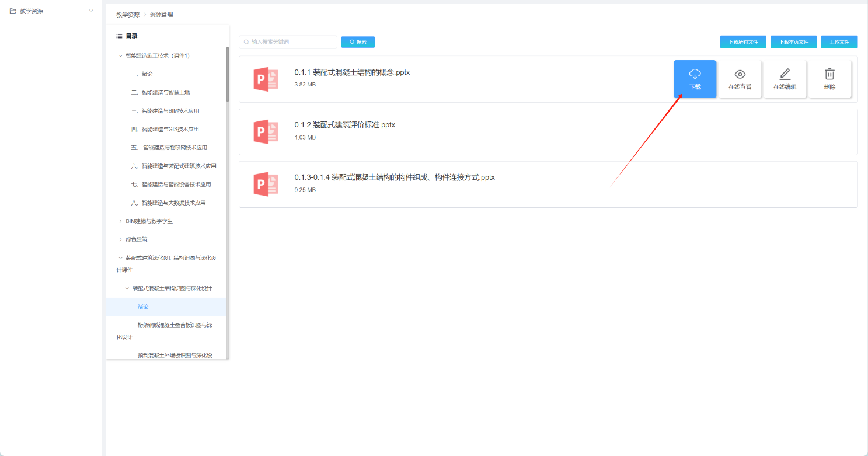Expand the 绿色建筑 tree node
The width and height of the screenshot is (868, 456).
[121, 239]
